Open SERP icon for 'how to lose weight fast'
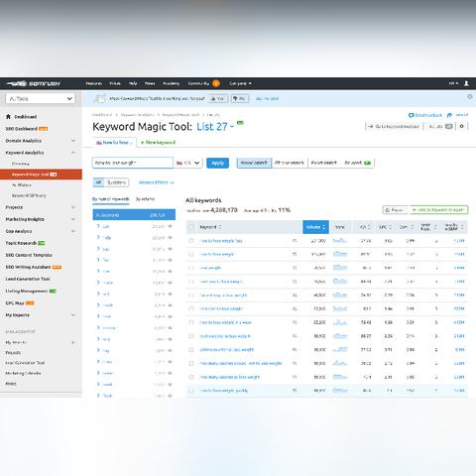 coord(295,241)
